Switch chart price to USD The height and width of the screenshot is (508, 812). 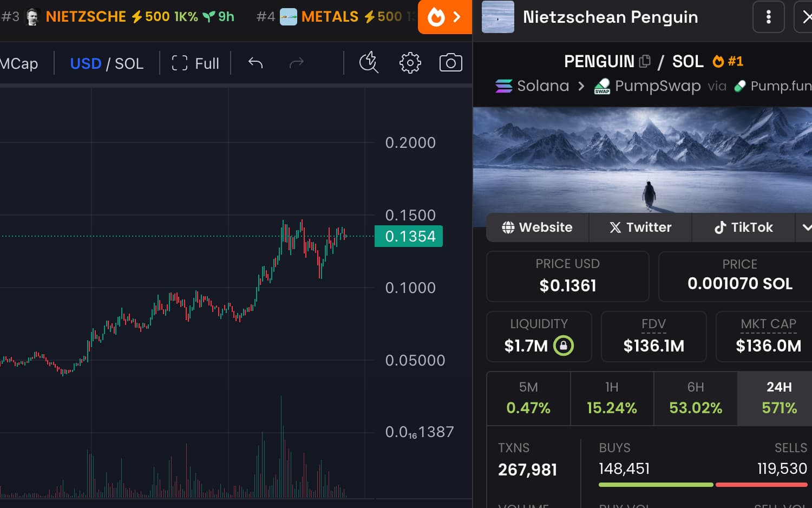pos(86,63)
